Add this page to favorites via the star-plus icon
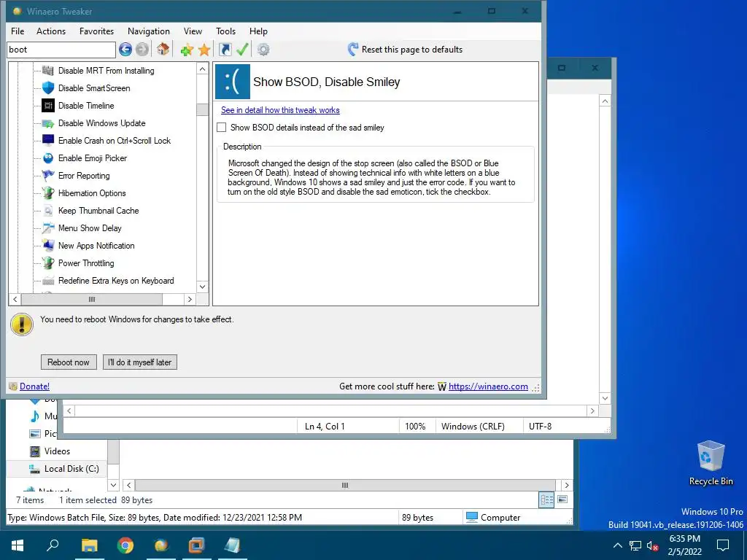 (x=187, y=50)
